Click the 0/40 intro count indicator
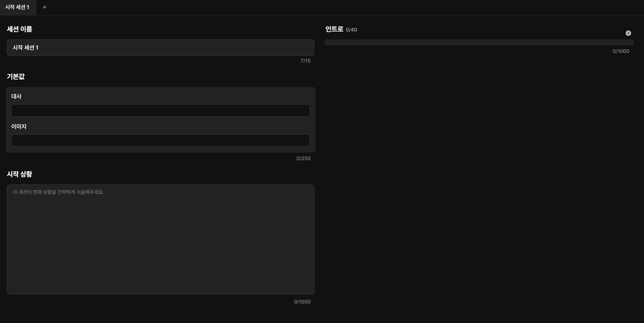Screen dimensions: 644x323 (x=351, y=30)
